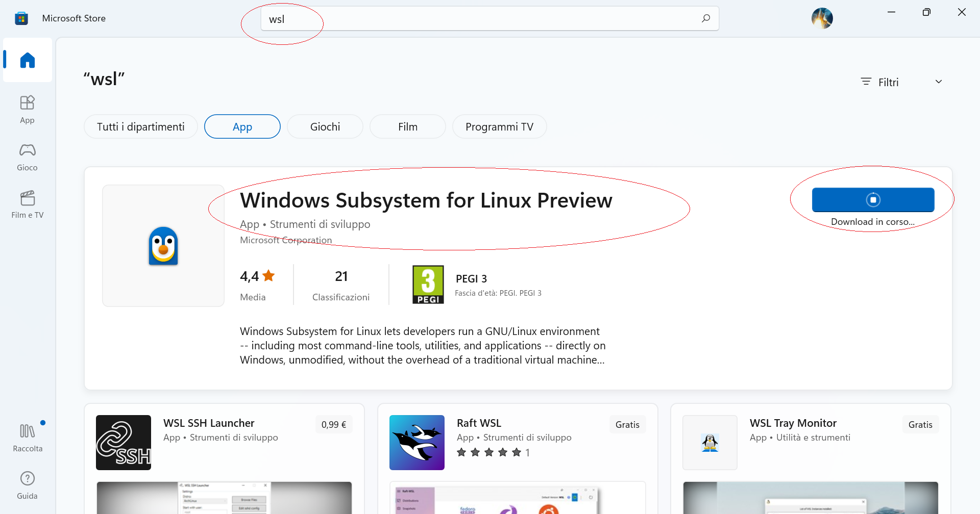
Task: Click the Fascia d'età PEGI text
Action: (x=498, y=293)
